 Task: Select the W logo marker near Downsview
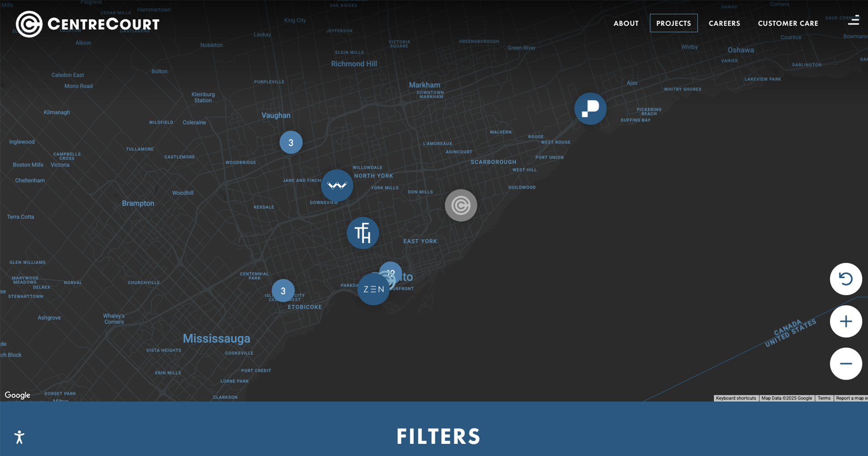(337, 185)
